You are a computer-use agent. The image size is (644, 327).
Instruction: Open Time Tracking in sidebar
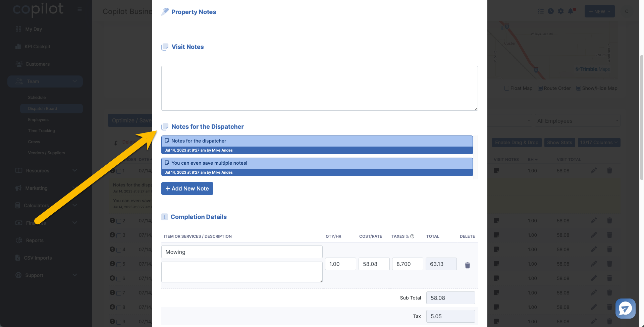pos(42,131)
